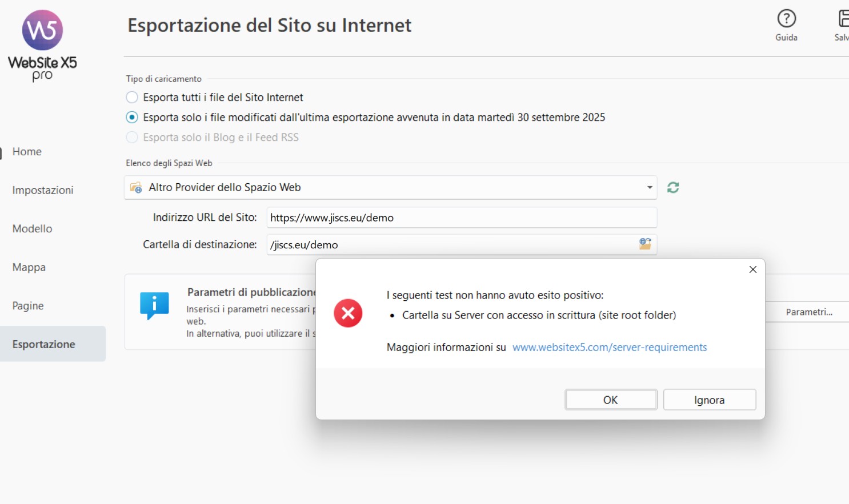849x504 pixels.
Task: Refresh the web space list icon
Action: [x=673, y=187]
